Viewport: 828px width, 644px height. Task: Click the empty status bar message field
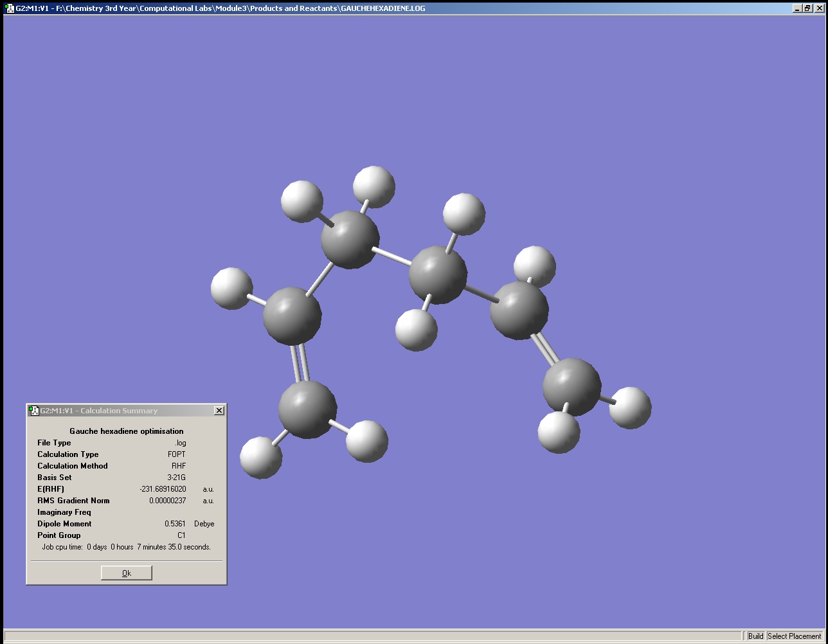(x=373, y=636)
